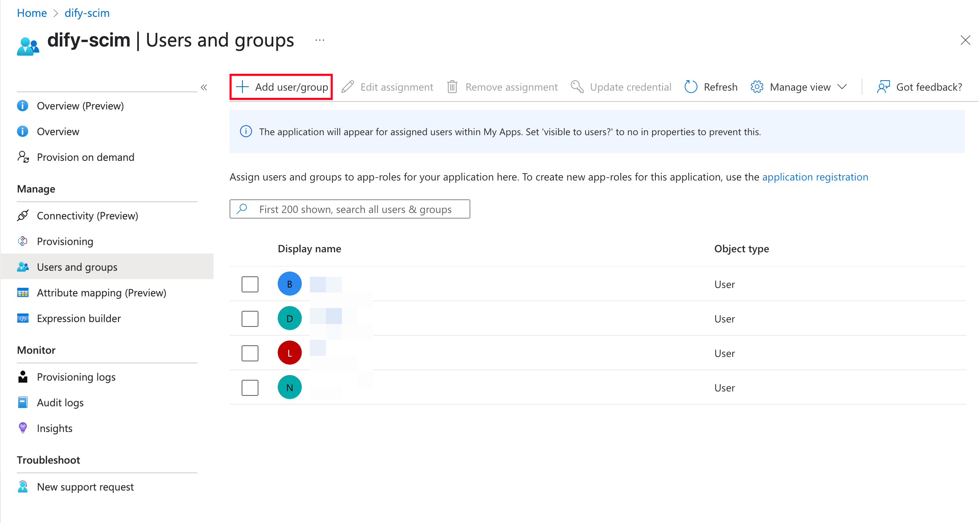
Task: Open Got feedback? link text
Action: (x=929, y=87)
